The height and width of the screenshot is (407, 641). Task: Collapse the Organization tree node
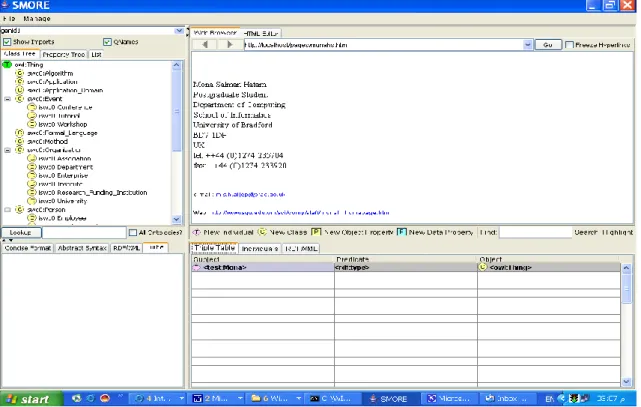pyautogui.click(x=7, y=150)
